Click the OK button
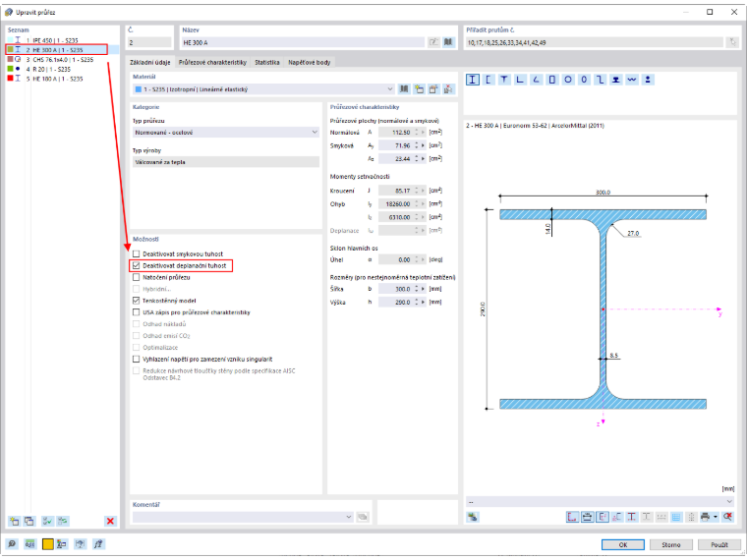The width and height of the screenshot is (747, 560). coord(622,544)
